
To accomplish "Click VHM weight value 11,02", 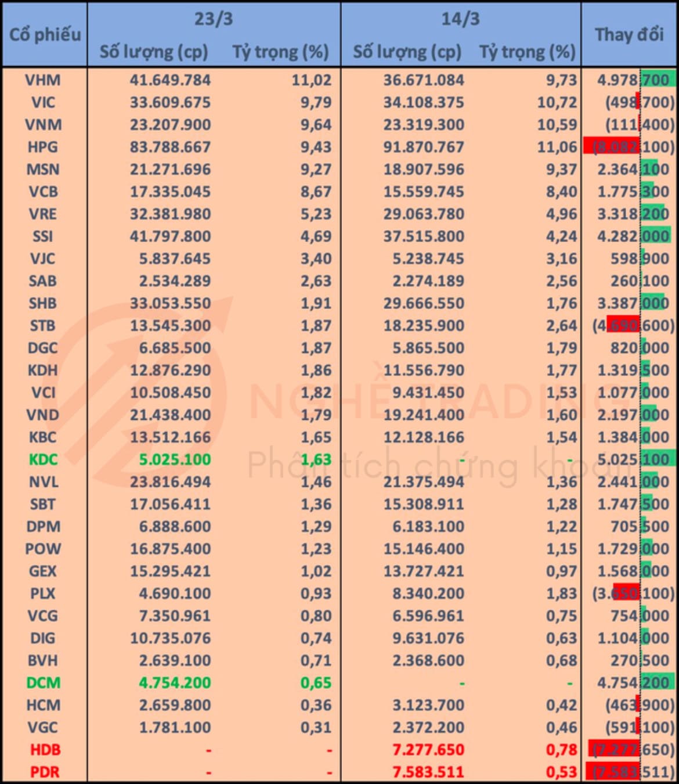I will [312, 80].
